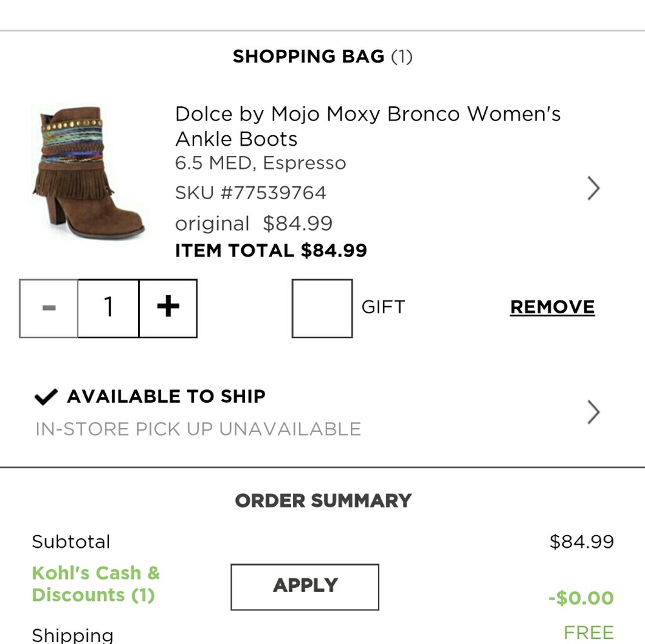Image resolution: width=645 pixels, height=644 pixels.
Task: Click the checkmark beside AVAILABLE TO SHIP
Action: (x=45, y=396)
